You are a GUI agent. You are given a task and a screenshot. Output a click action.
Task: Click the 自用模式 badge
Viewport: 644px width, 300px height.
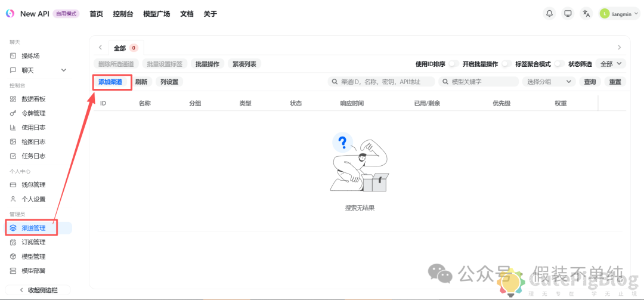(x=66, y=14)
